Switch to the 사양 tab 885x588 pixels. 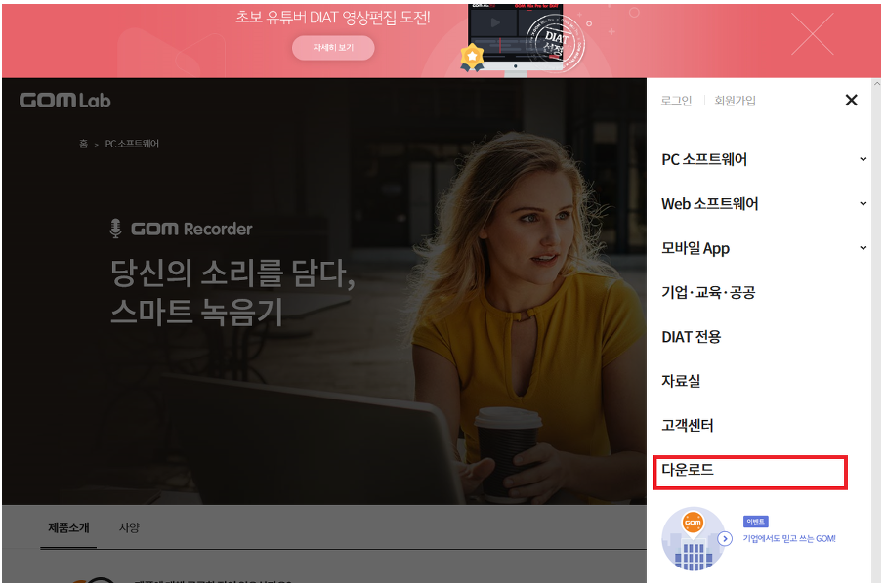[129, 527]
